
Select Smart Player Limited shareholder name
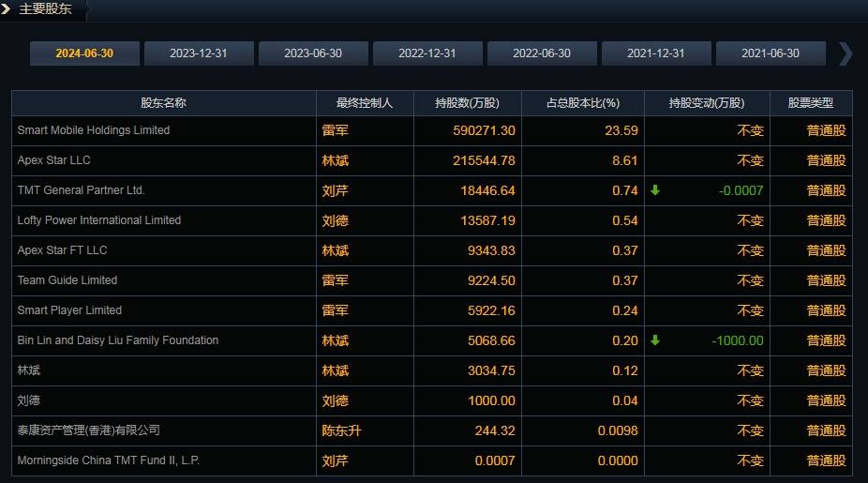click(69, 310)
